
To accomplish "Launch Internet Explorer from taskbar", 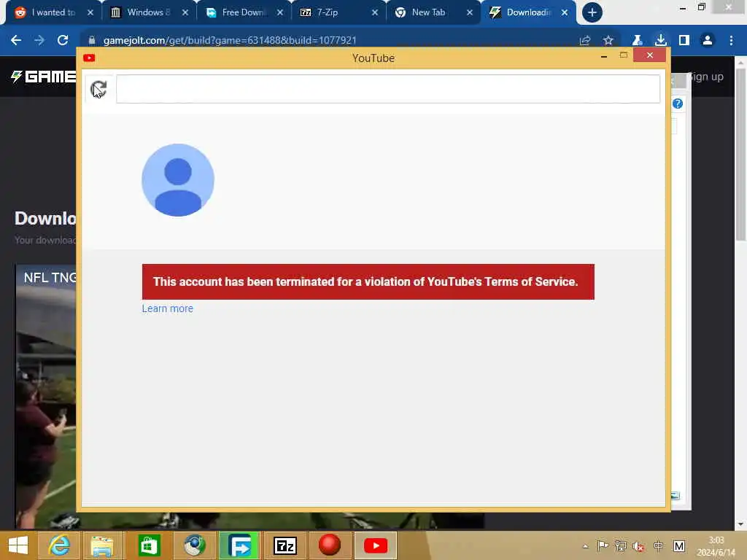I will (x=58, y=545).
